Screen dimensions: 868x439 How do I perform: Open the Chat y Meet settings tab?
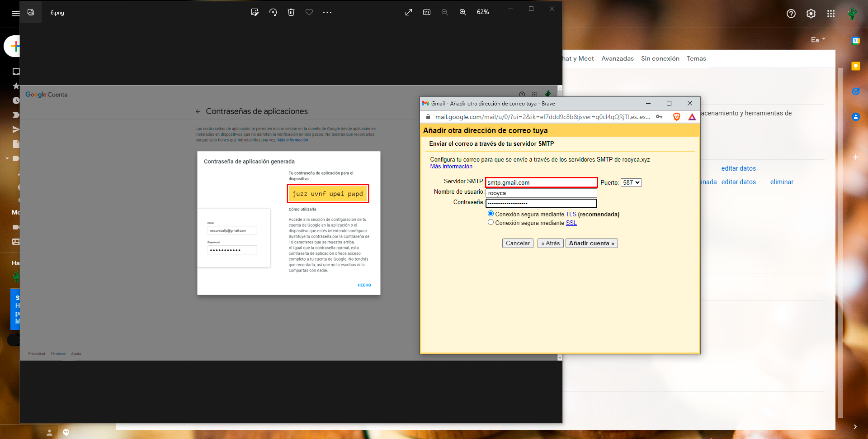pos(578,58)
